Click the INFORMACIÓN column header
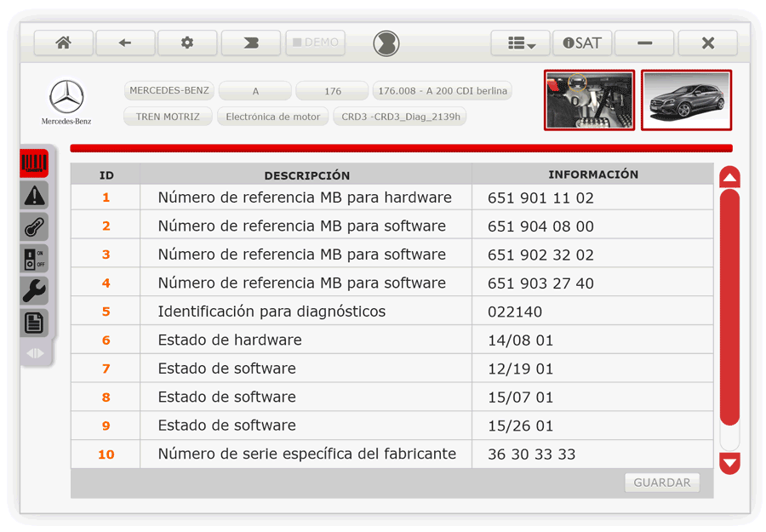Viewport: 766px width, 532px height. tap(592, 174)
